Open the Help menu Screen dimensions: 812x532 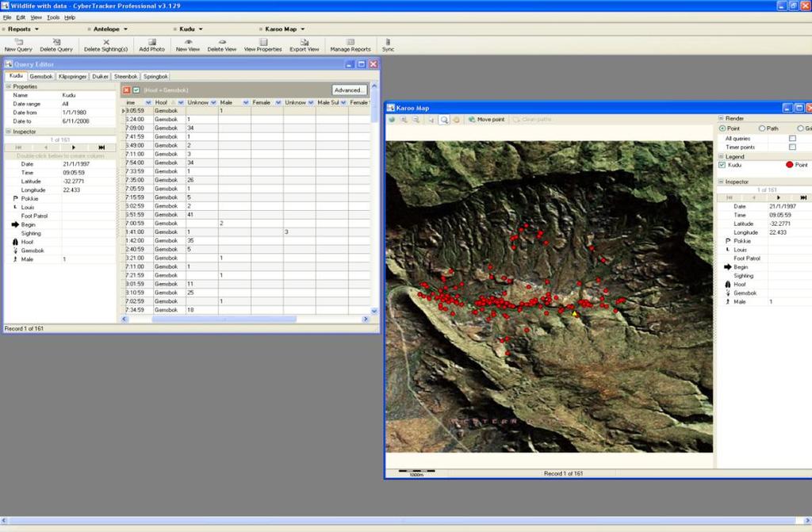pos(70,17)
